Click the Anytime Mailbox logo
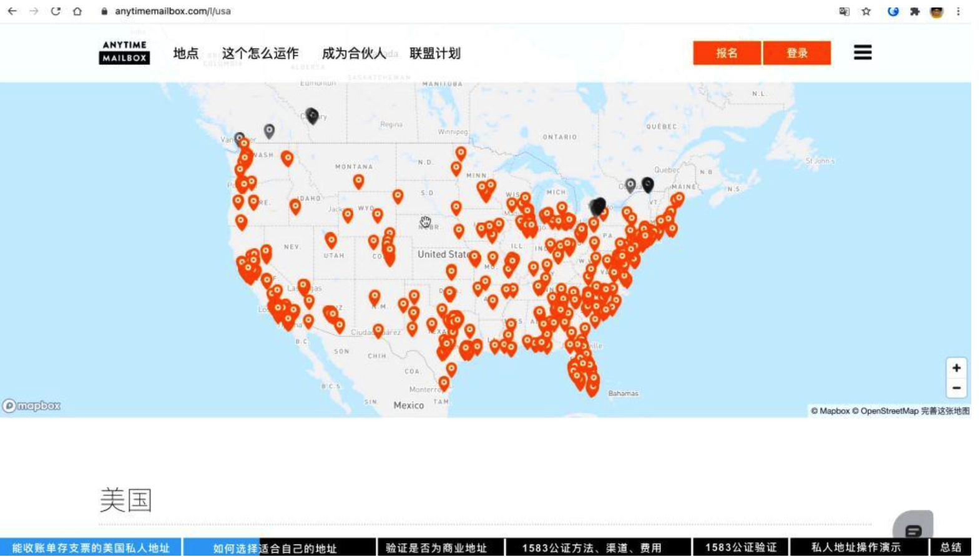Image resolution: width=980 pixels, height=557 pixels. click(x=124, y=52)
